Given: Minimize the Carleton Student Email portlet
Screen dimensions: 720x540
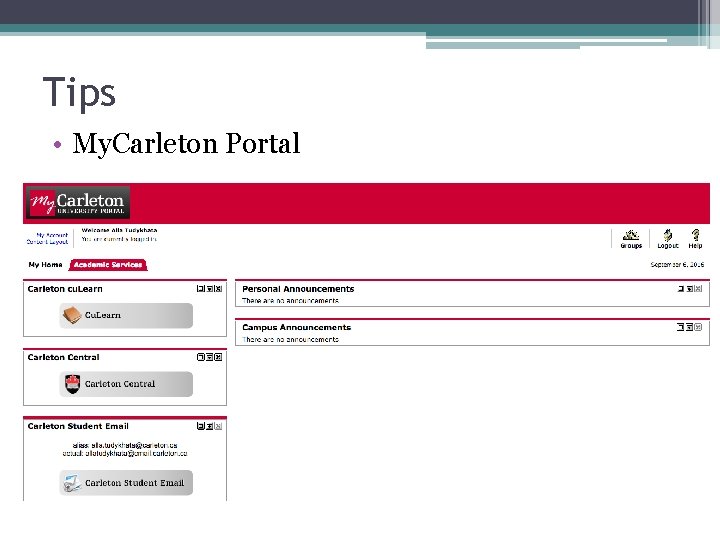Looking at the screenshot, I should click(209, 426).
